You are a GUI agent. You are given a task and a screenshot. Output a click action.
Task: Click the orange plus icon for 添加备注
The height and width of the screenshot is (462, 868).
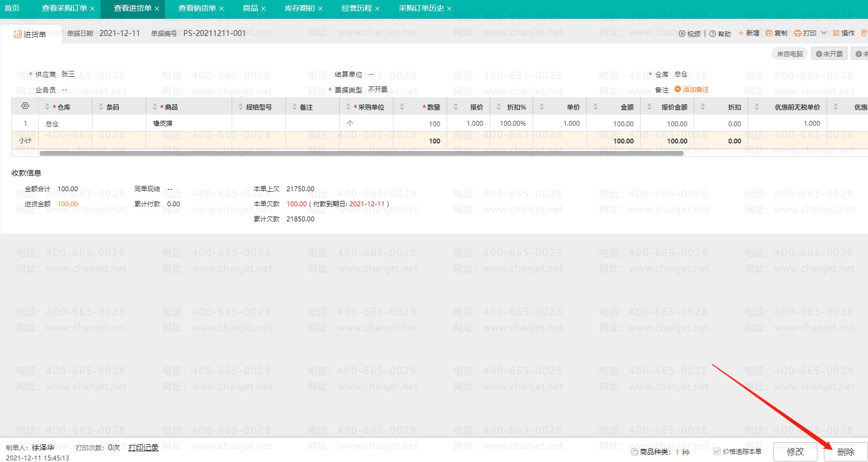(678, 89)
